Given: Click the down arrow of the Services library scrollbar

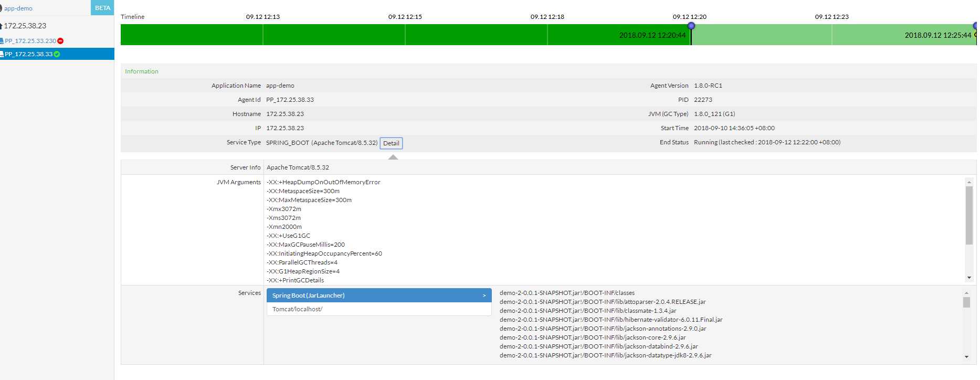Looking at the screenshot, I should coord(966,357).
